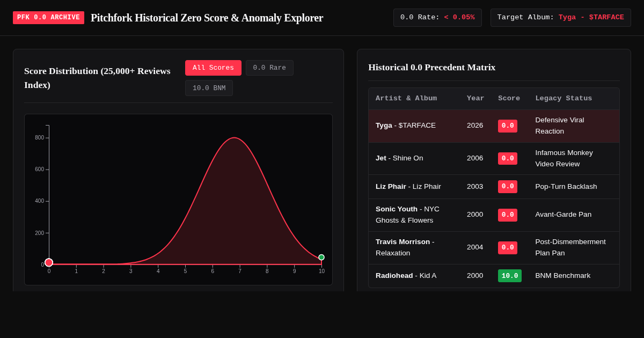Click Post-Dismemberment Plan Pan text
Screen dimensions: 644x338
(570, 248)
